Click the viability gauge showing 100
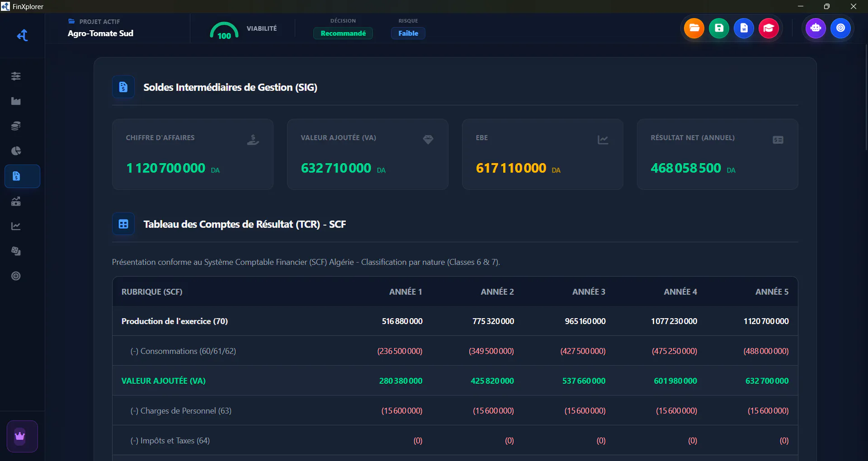 coord(224,31)
